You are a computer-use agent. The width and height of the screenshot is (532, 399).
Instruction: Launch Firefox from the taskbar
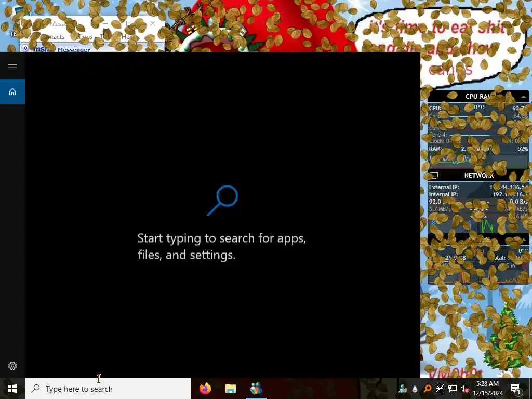tap(205, 389)
